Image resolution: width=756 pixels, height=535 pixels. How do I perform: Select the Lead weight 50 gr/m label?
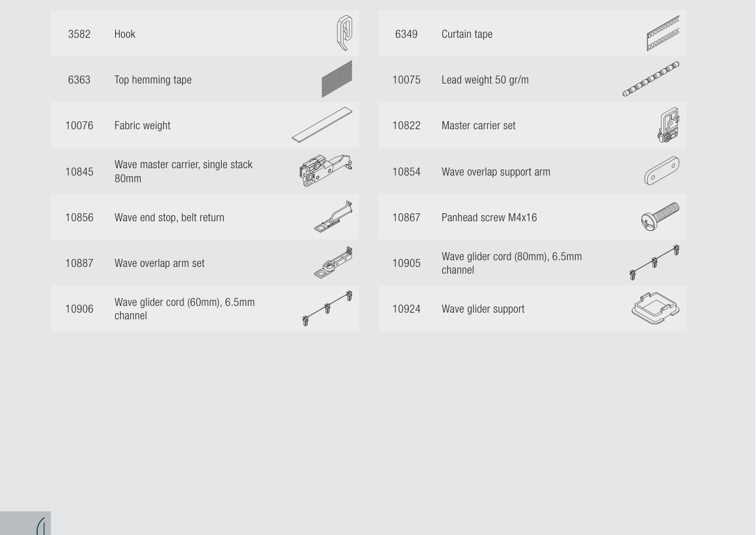click(x=485, y=80)
